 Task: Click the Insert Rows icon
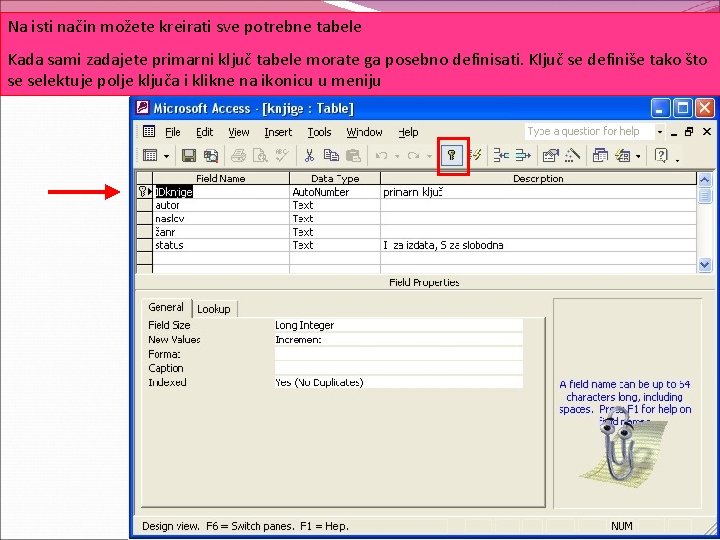tap(501, 156)
